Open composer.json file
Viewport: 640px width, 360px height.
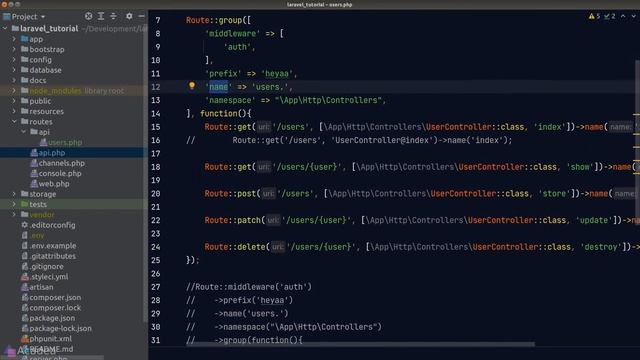tap(55, 298)
